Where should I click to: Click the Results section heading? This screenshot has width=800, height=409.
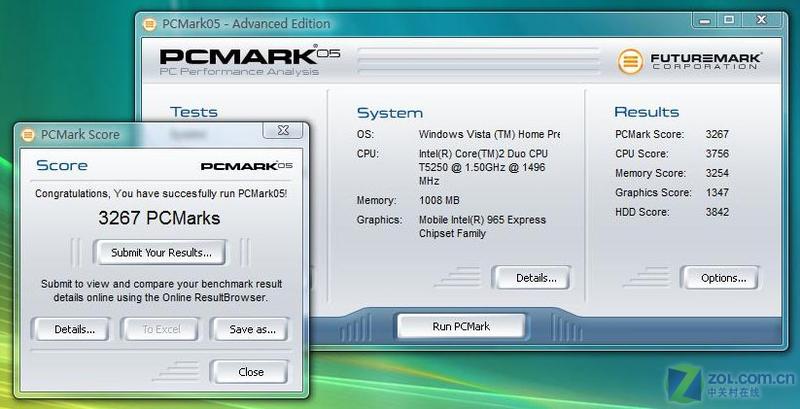click(646, 112)
